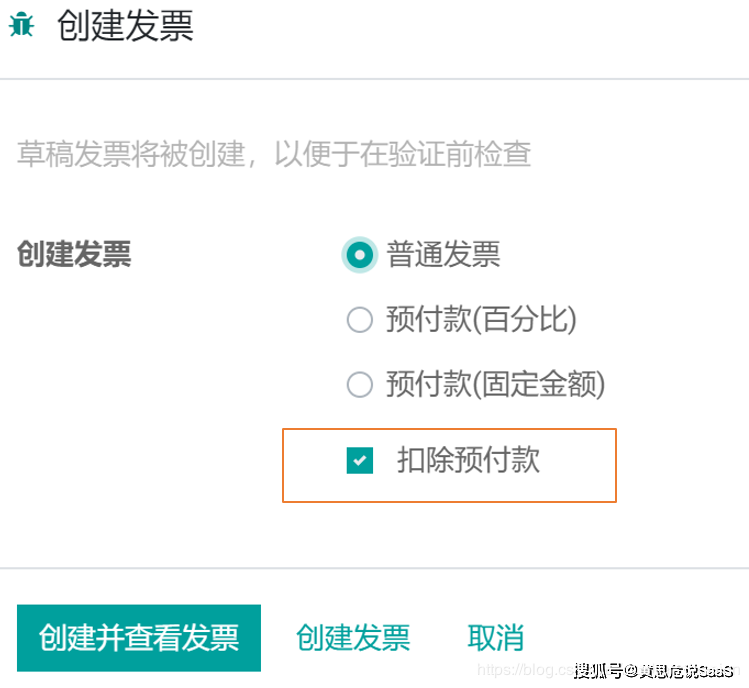The image size is (749, 688).
Task: Click the bold 创建发票 field label
Action: pyautogui.click(x=74, y=255)
